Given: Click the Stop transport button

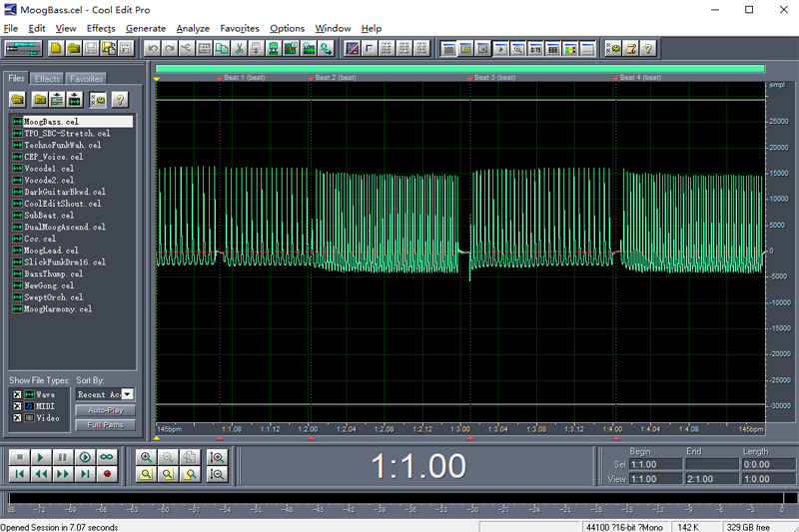Looking at the screenshot, I should tap(19, 457).
